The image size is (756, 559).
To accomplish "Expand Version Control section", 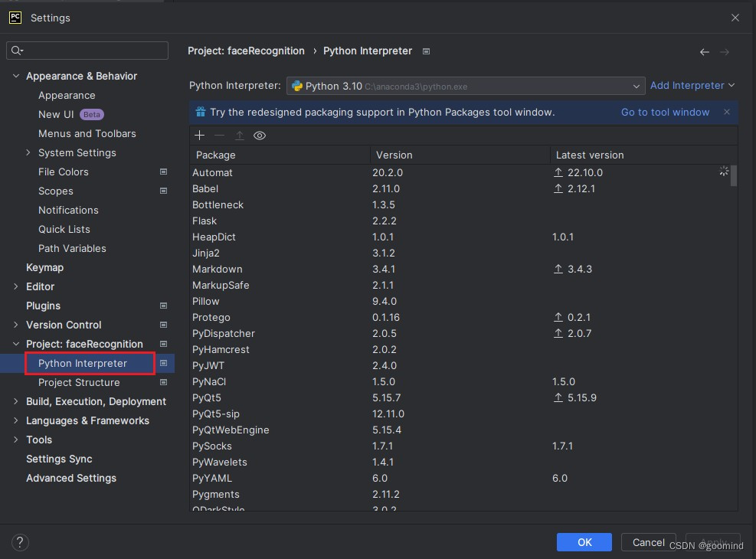I will tap(16, 325).
